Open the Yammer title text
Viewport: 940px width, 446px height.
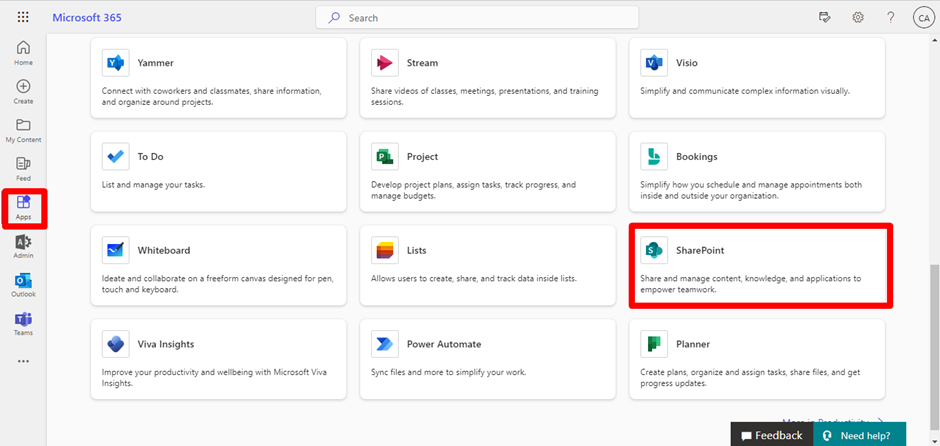(155, 63)
